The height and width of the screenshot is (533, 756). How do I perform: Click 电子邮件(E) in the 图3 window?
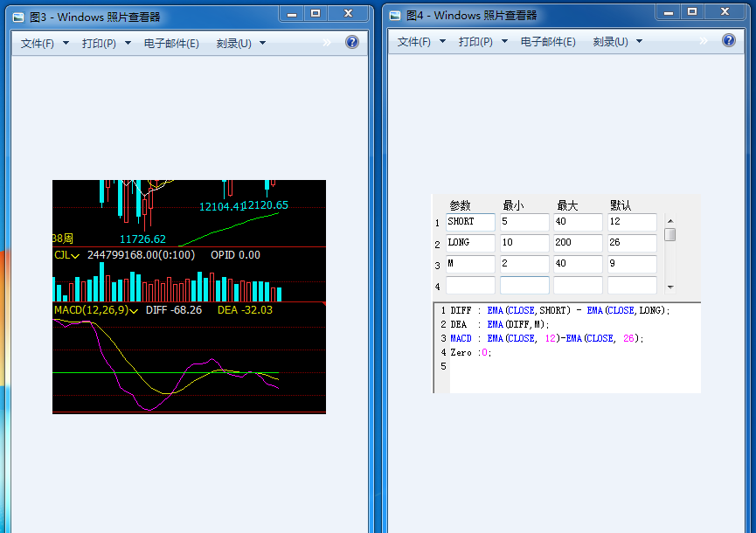pos(171,43)
